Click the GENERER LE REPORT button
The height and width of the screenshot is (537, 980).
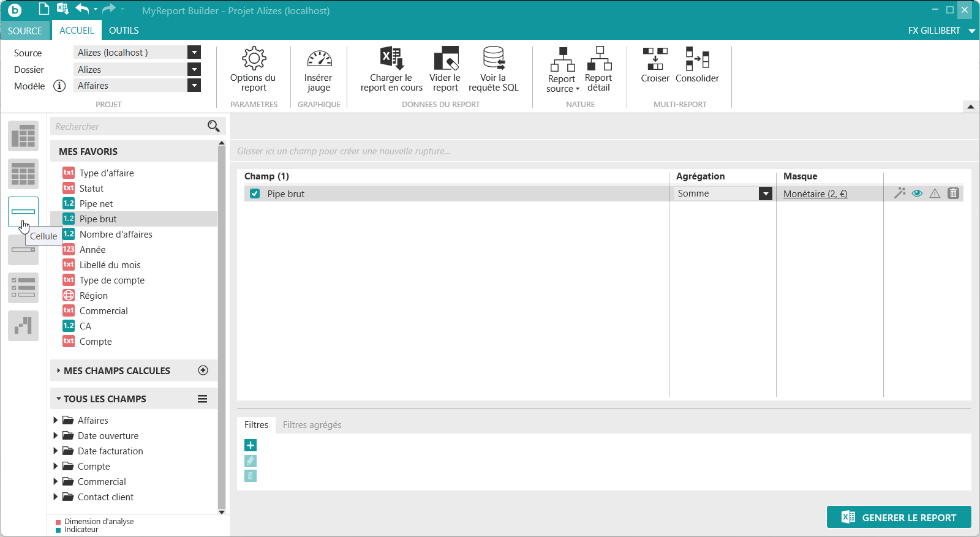[x=899, y=517]
